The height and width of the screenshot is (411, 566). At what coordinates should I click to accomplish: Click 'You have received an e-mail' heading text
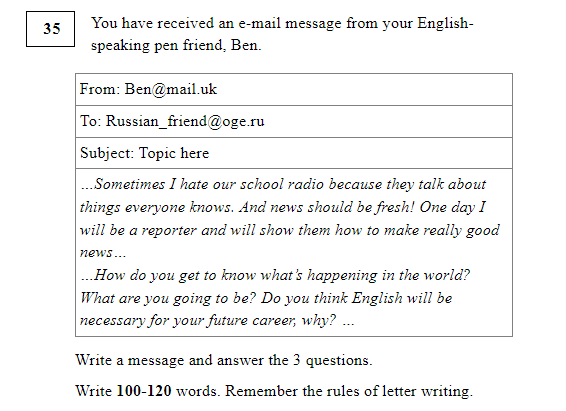pos(282,23)
